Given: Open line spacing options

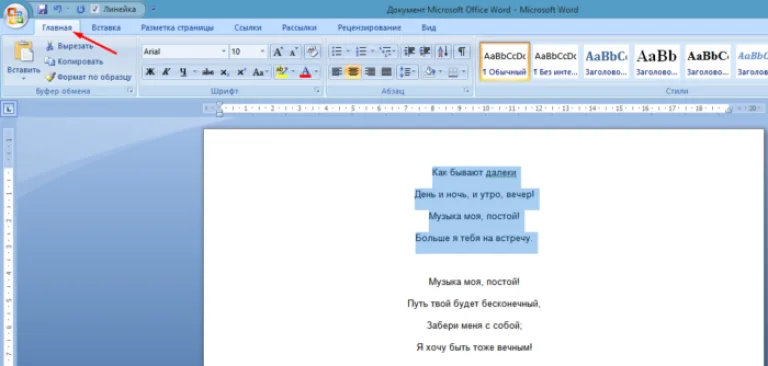Looking at the screenshot, I should (408, 72).
